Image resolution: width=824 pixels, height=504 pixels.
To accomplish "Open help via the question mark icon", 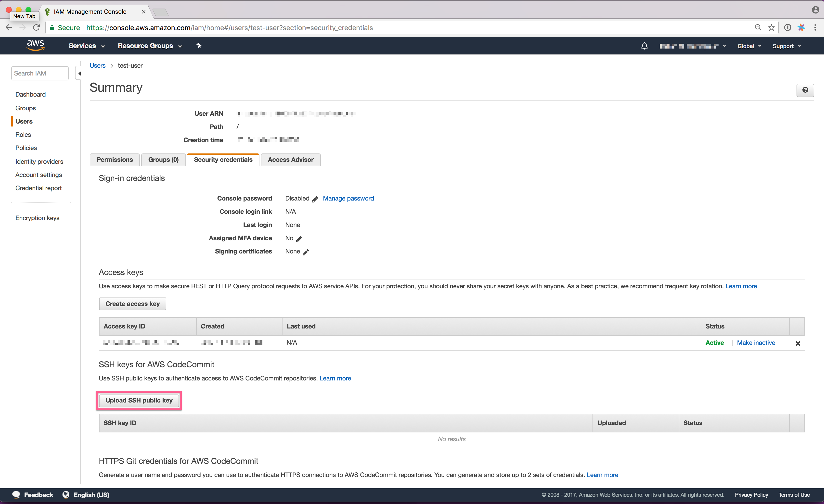I will coord(805,90).
